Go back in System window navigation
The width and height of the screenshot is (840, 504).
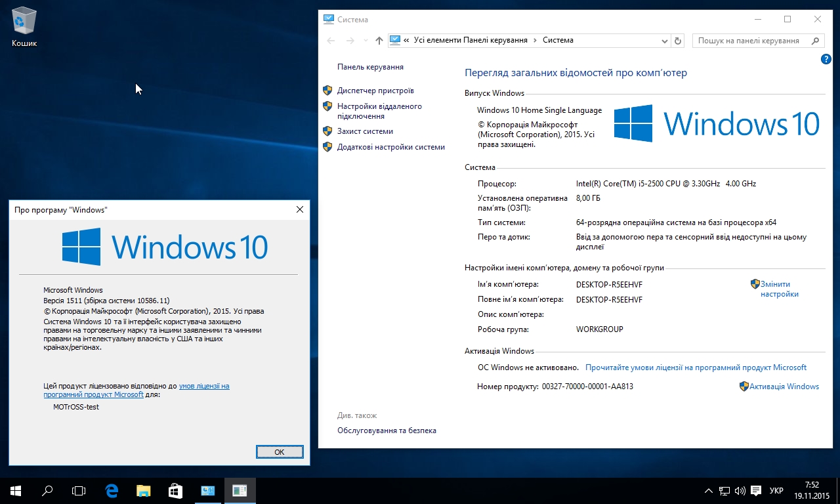(331, 40)
